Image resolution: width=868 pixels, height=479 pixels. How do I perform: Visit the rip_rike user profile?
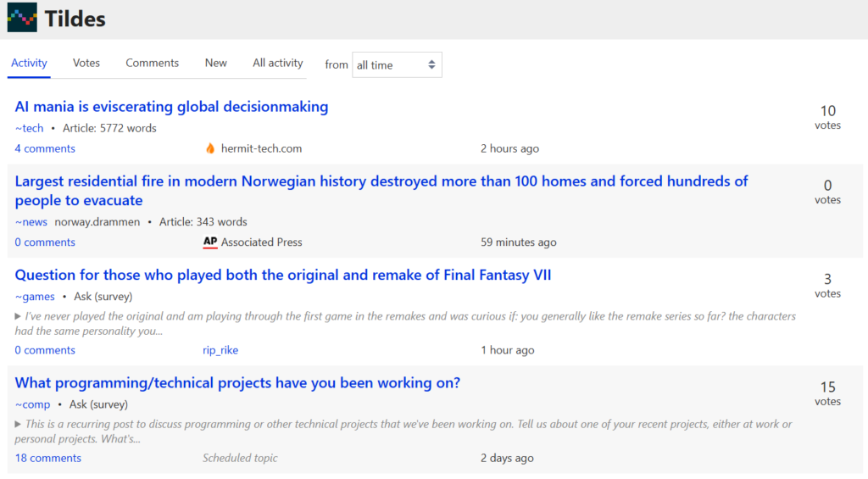point(220,350)
